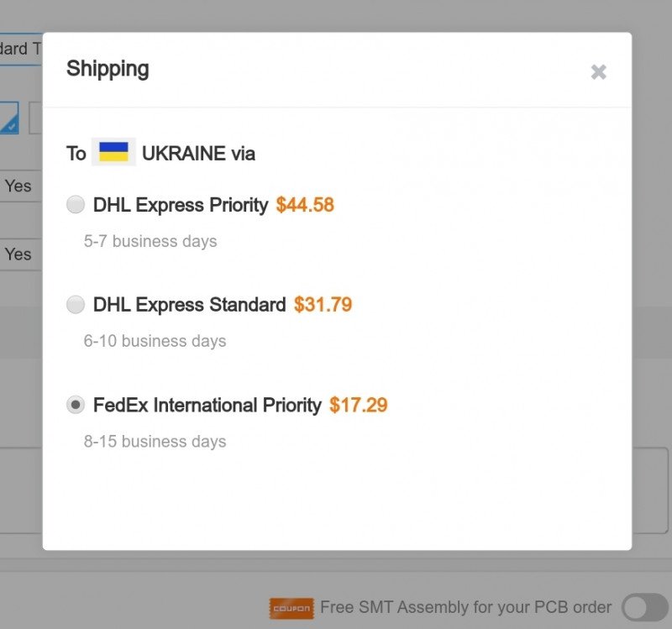Close the Shipping dialog with the X

[x=598, y=72]
